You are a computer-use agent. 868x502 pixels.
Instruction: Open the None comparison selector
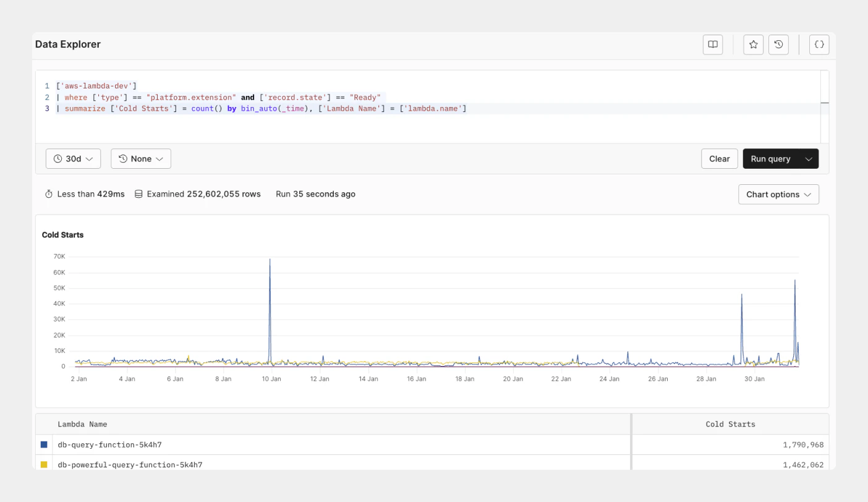[140, 158]
